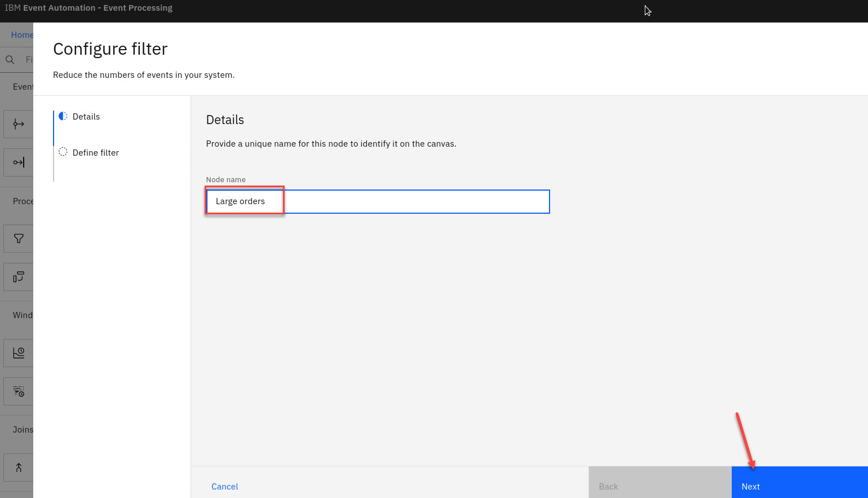Image resolution: width=868 pixels, height=498 pixels.
Task: Cancel the filter configuration
Action: click(x=224, y=487)
